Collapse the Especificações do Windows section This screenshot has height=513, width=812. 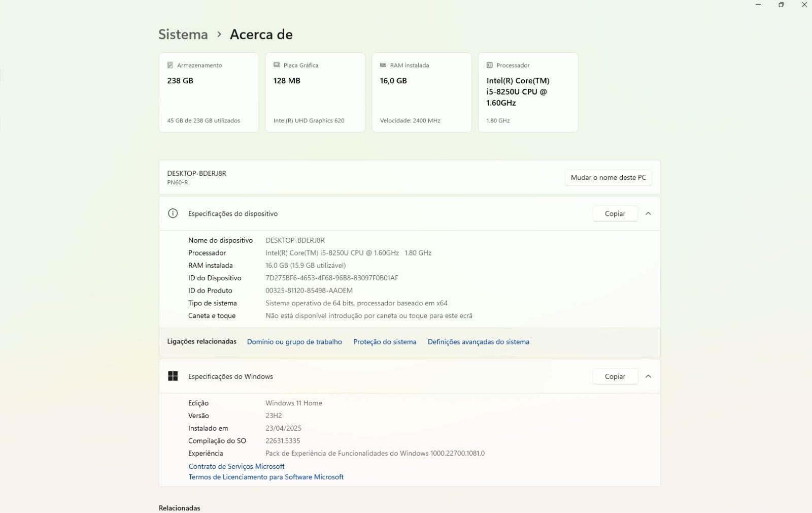(x=648, y=376)
